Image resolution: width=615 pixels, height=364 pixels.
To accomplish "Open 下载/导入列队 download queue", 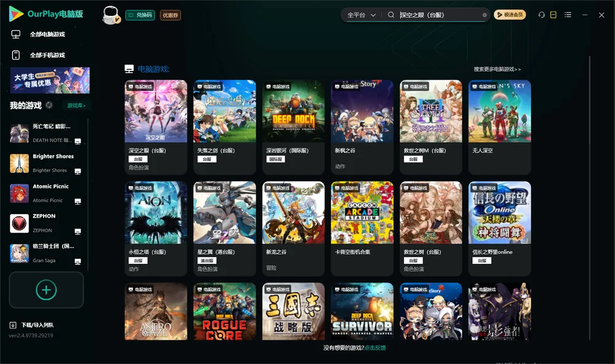I will tap(37, 325).
